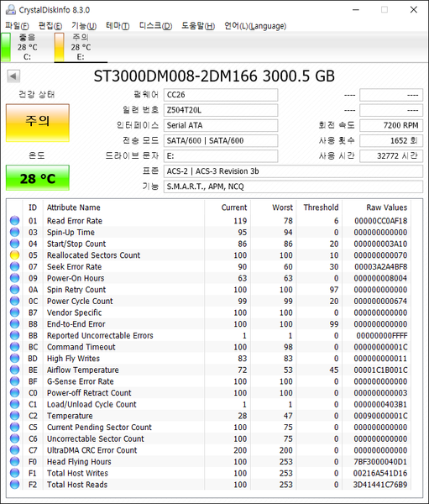Click status orb for Start/Stop Count

[14, 244]
